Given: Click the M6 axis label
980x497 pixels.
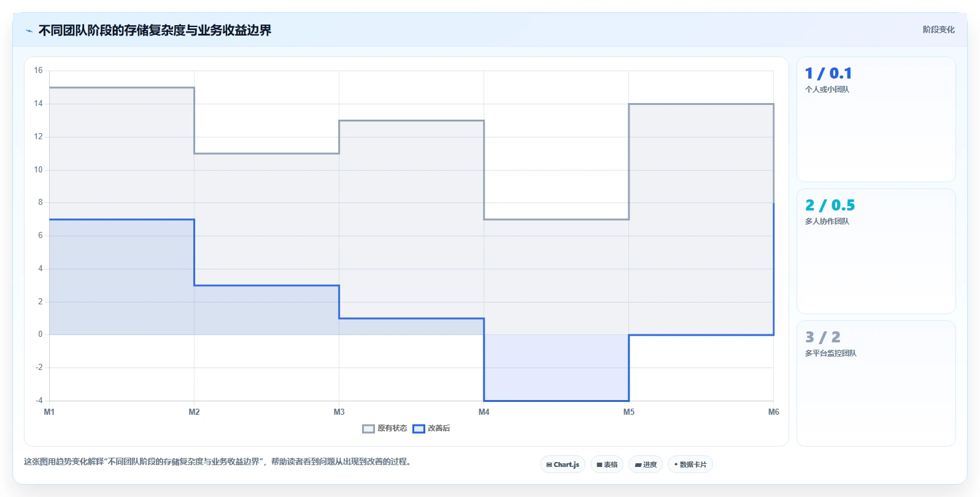Looking at the screenshot, I should click(x=773, y=412).
